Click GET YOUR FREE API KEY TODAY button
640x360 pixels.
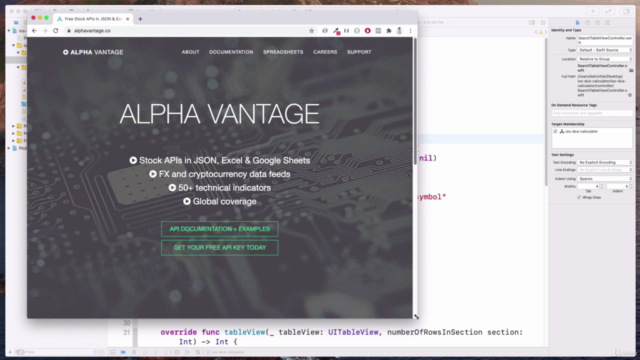tap(220, 248)
